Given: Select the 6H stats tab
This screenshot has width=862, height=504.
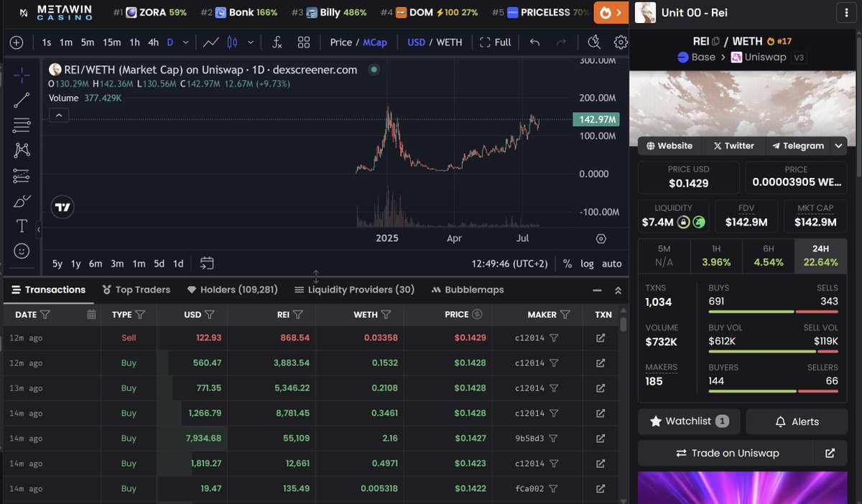Looking at the screenshot, I should pyautogui.click(x=769, y=255).
